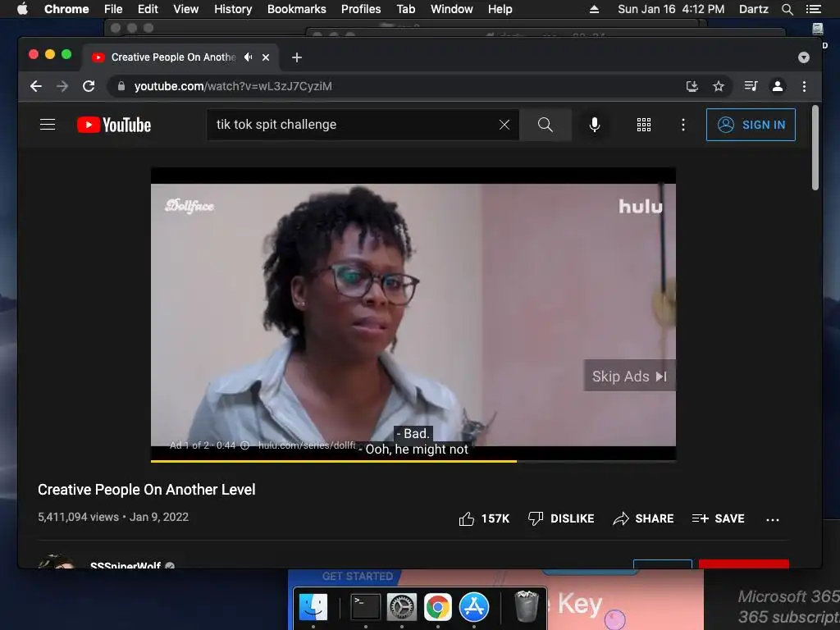Reload the page
The width and height of the screenshot is (840, 630).
[x=89, y=86]
